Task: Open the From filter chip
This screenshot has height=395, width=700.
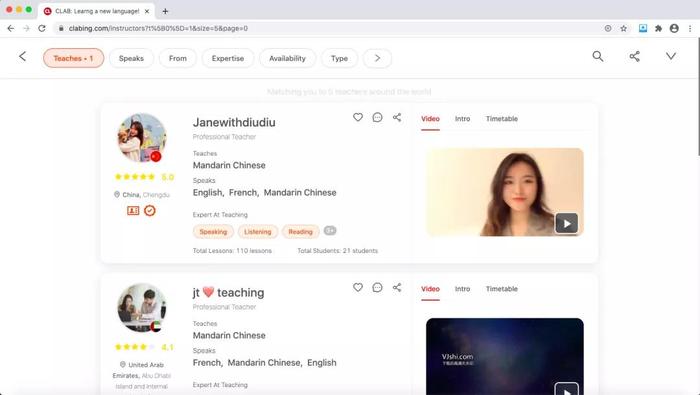Action: click(x=178, y=58)
